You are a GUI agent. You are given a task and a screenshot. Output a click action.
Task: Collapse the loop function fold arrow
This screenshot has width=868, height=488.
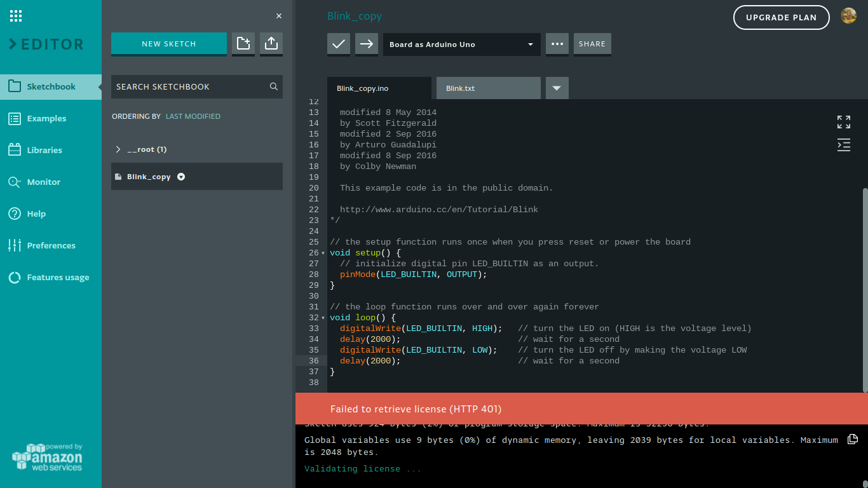click(x=323, y=318)
